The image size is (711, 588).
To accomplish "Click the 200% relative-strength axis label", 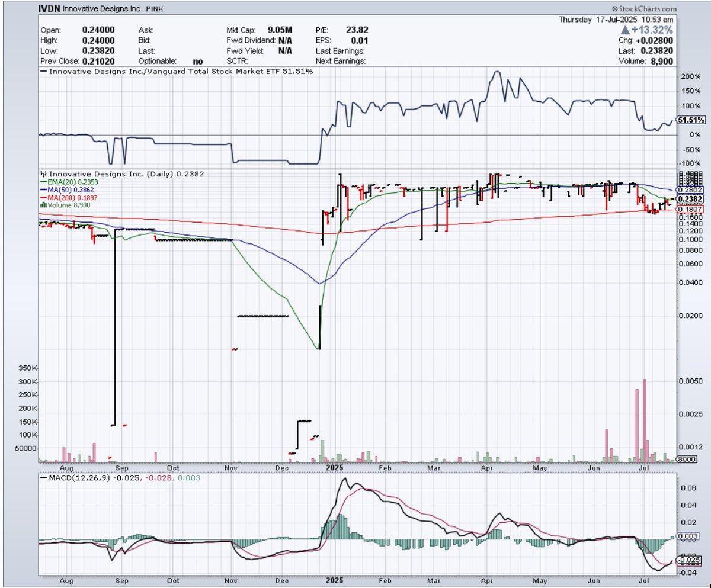I will coord(690,77).
